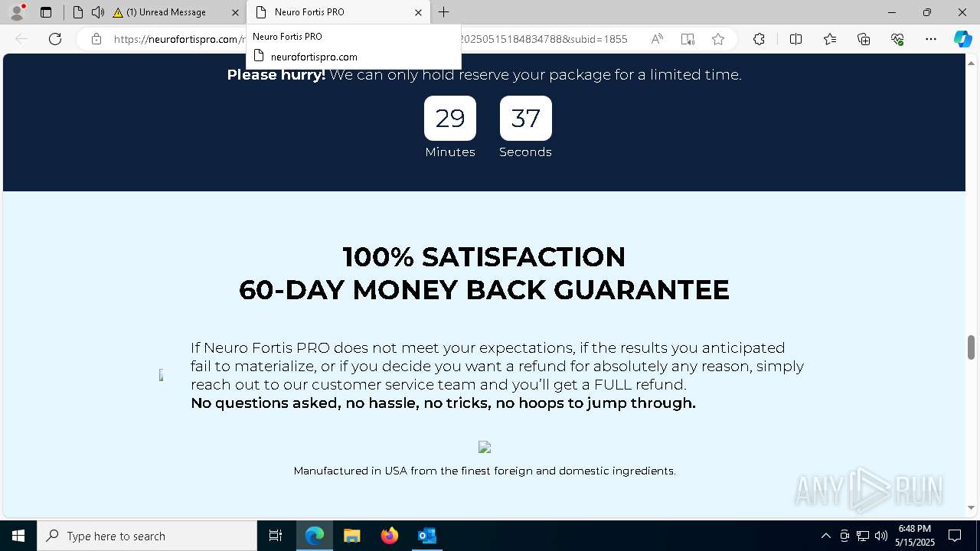Open the clock and calendar
The height and width of the screenshot is (551, 980).
click(x=915, y=536)
